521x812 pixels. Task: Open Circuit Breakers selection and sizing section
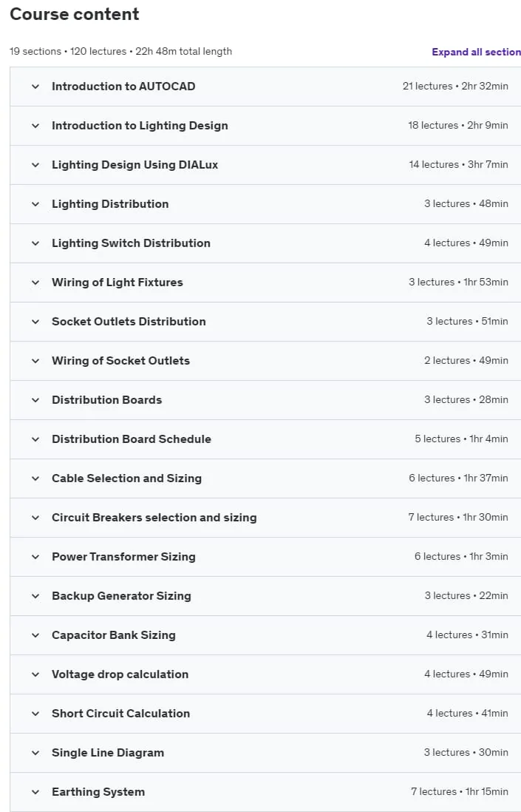point(265,518)
